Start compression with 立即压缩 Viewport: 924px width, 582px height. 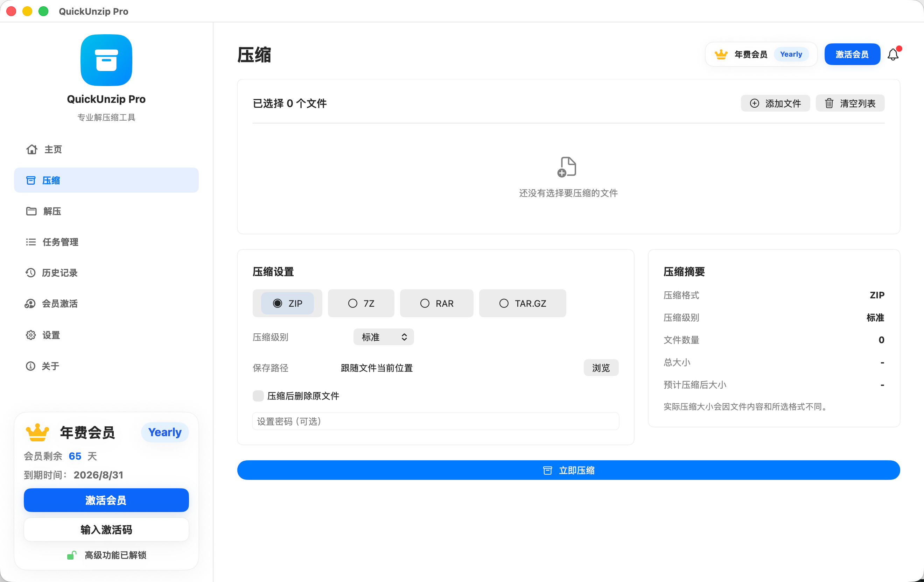(x=568, y=470)
